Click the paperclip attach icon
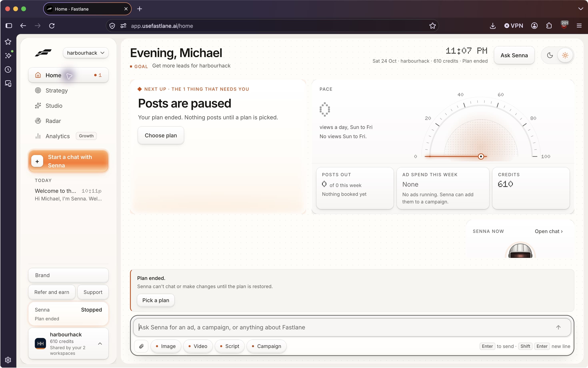 (x=141, y=346)
